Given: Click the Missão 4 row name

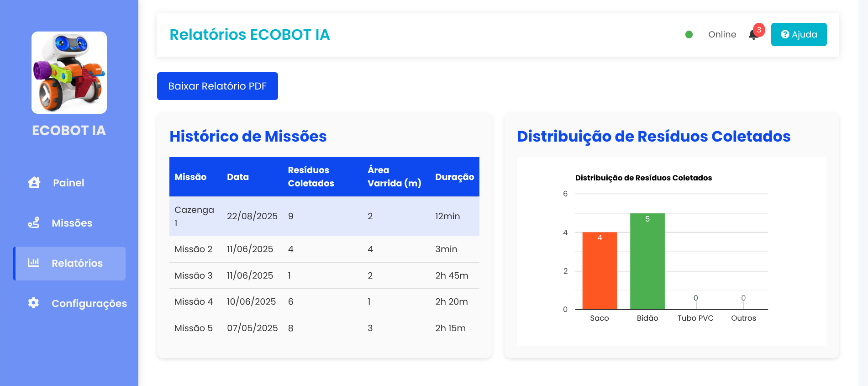Looking at the screenshot, I should [x=194, y=301].
